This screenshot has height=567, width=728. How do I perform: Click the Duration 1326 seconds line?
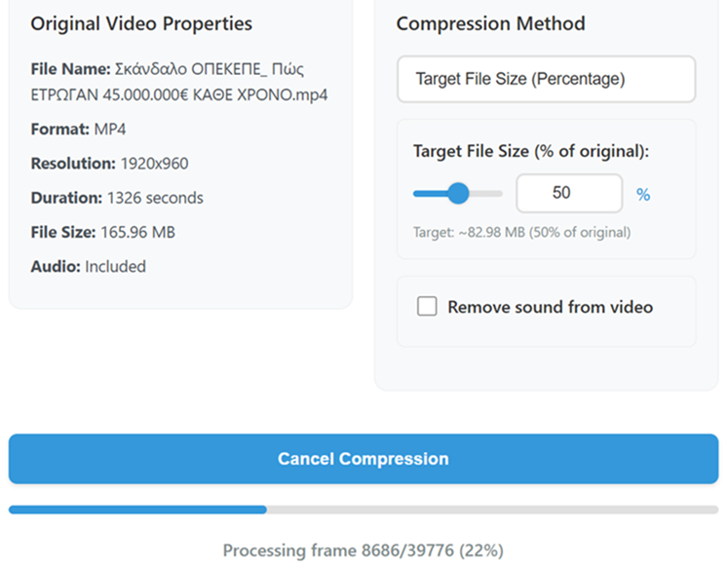117,198
